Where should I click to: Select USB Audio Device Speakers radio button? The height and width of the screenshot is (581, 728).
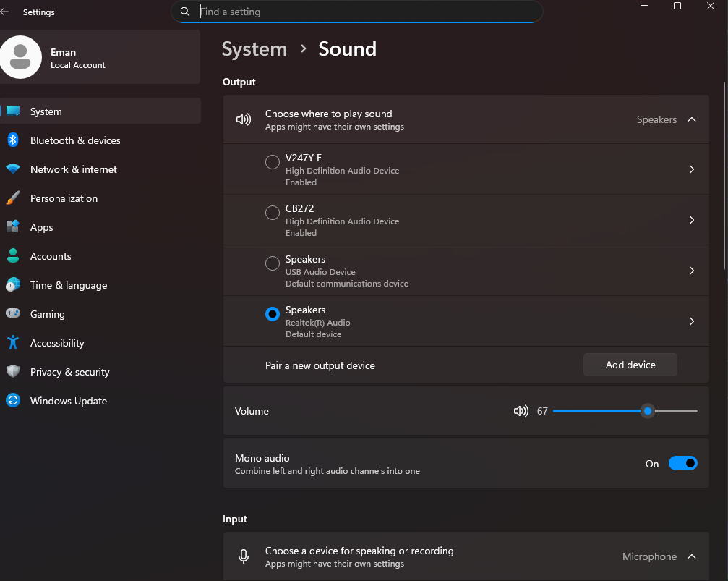click(272, 263)
